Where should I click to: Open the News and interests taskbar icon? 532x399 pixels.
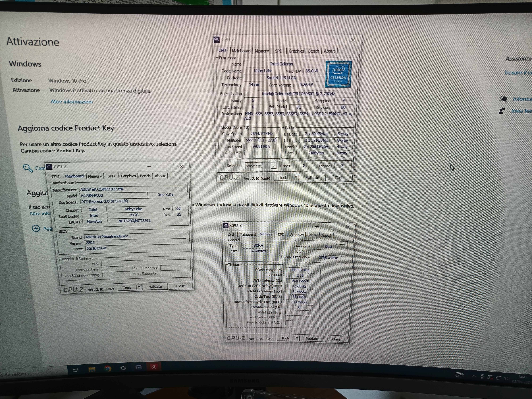coord(459,375)
